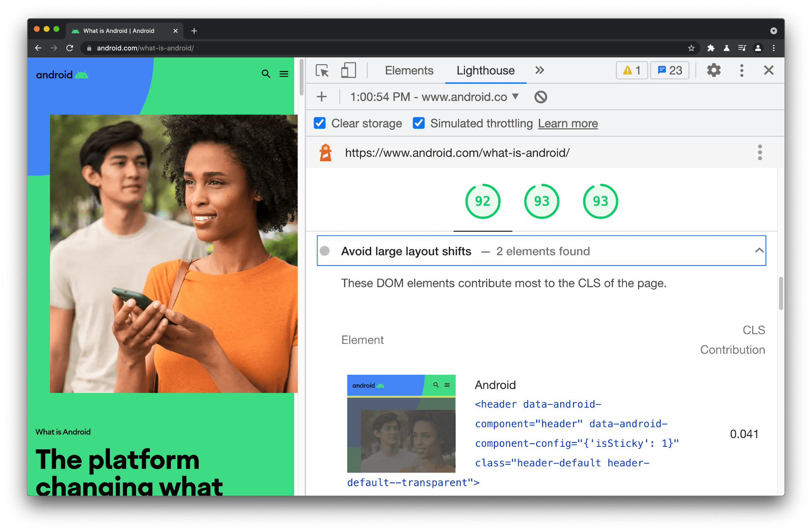This screenshot has height=532, width=812.
Task: Click the Learn more link
Action: pyautogui.click(x=567, y=123)
